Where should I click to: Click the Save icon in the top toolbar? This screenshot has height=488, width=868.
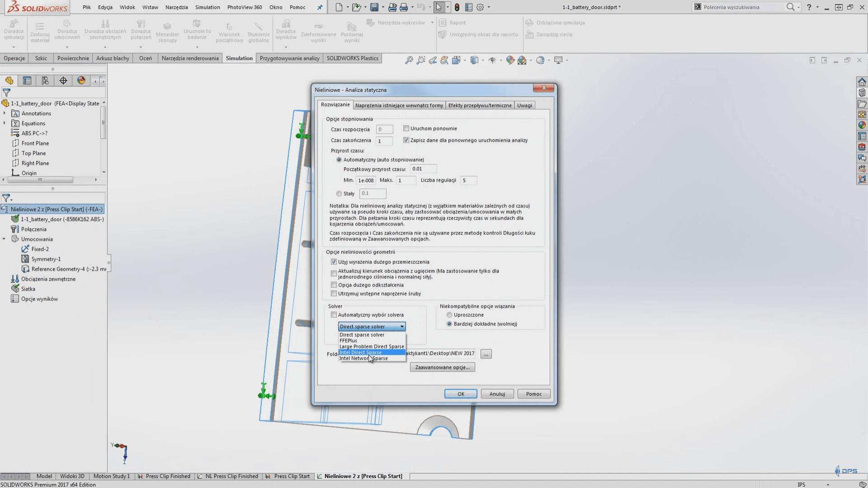[374, 7]
